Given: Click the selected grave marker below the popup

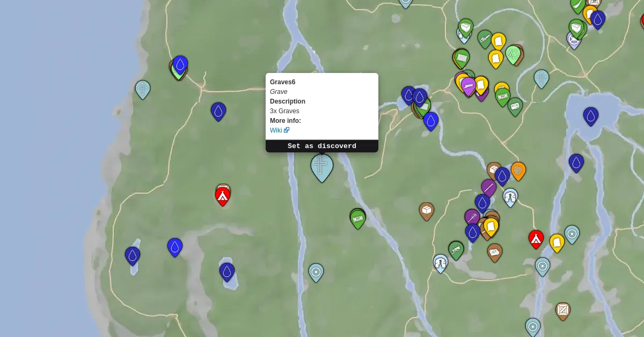Looking at the screenshot, I should click(x=321, y=167).
